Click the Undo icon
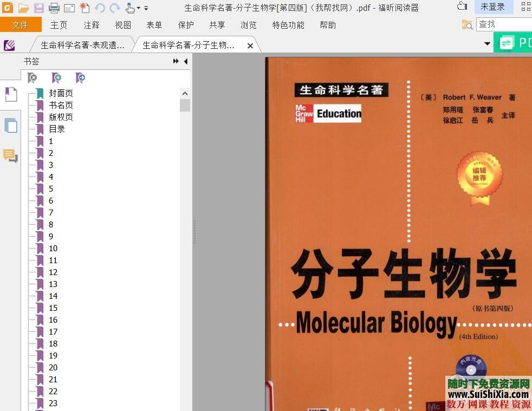The image size is (532, 411). (x=99, y=8)
